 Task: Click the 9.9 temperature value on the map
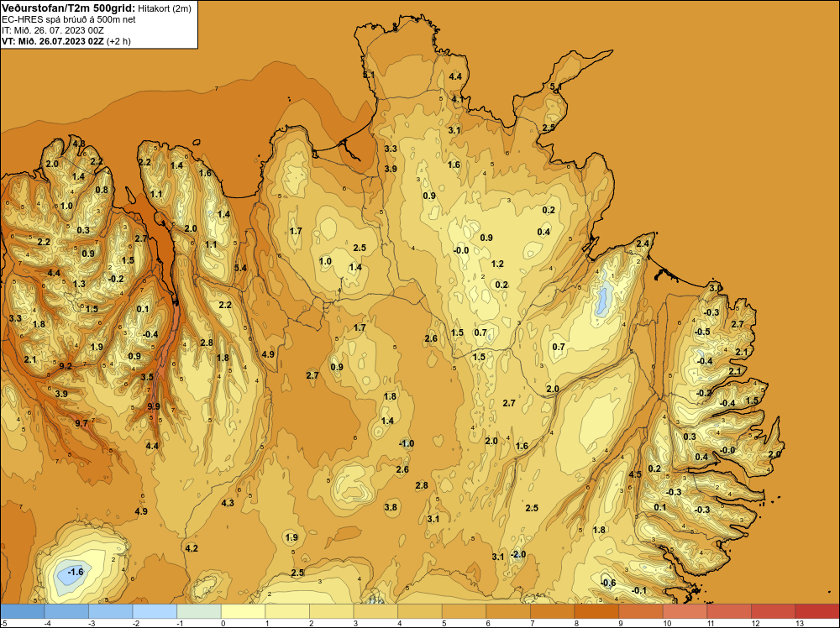tap(154, 406)
